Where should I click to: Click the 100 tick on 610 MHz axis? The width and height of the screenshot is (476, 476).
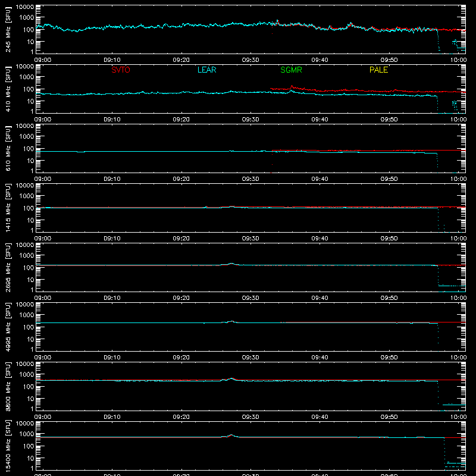(29, 148)
